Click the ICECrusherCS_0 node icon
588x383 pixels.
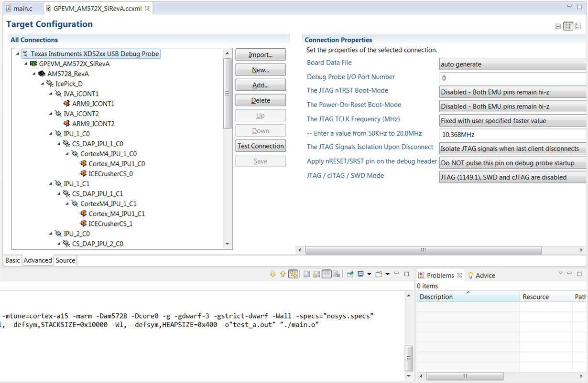coord(84,174)
